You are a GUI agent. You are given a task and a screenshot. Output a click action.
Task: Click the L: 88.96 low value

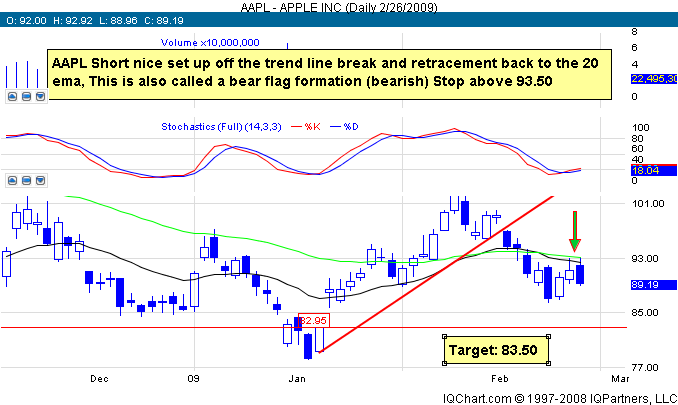click(118, 20)
